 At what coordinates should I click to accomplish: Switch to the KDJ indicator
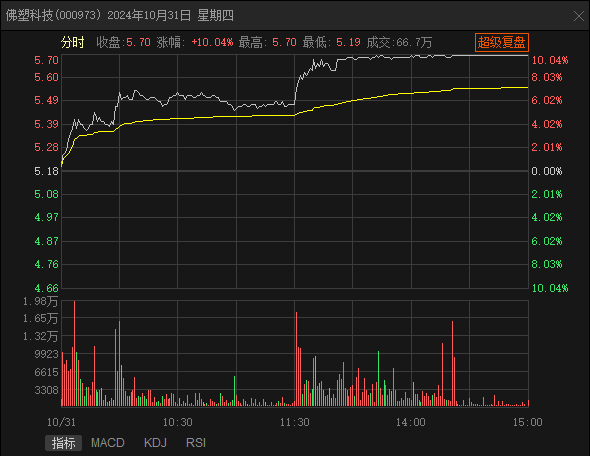pos(155,443)
